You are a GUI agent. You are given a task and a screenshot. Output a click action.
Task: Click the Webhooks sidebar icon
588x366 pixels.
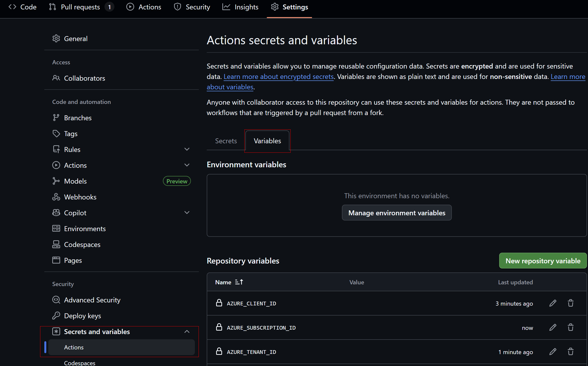coord(56,197)
